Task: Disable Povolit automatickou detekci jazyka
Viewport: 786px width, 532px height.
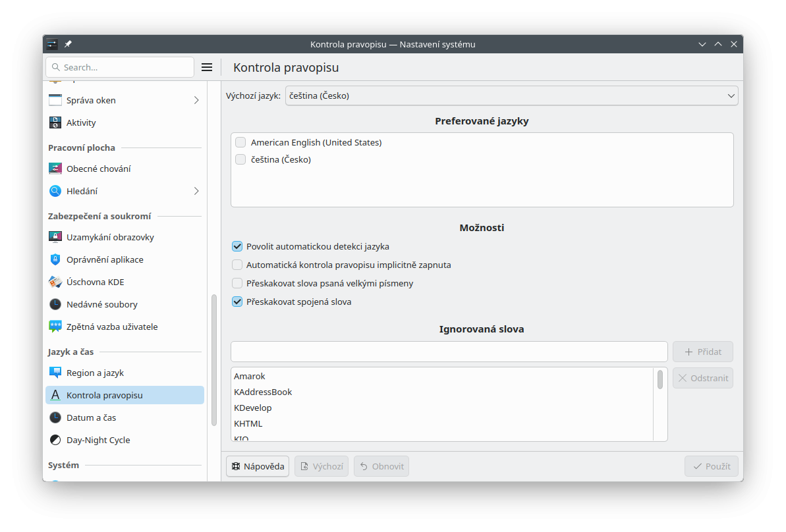Action: [x=237, y=246]
